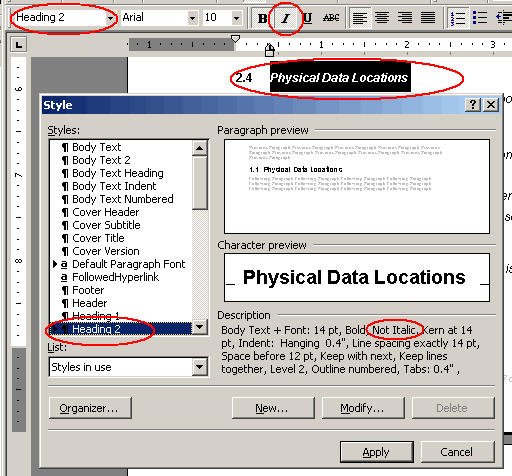Expand the Styles in use list dropdown
Image resolution: width=512 pixels, height=476 pixels.
click(199, 367)
